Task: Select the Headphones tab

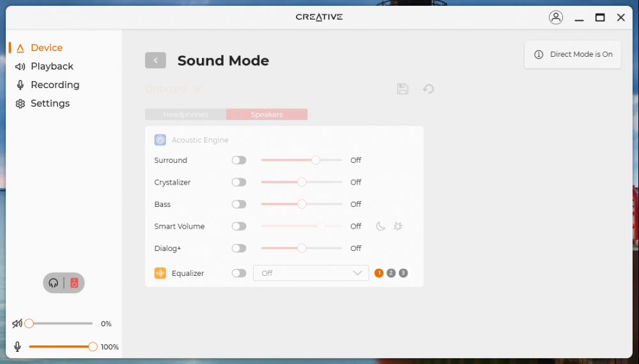Action: (x=185, y=114)
